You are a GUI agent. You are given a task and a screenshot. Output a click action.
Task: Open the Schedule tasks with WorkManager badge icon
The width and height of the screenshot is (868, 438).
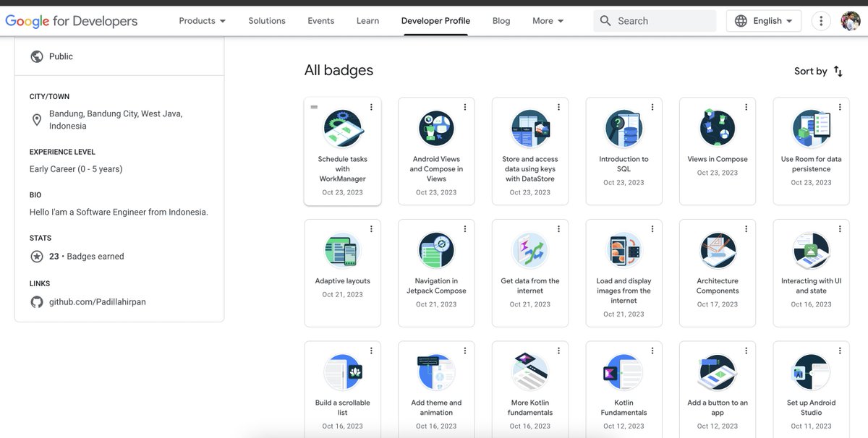[x=343, y=129]
